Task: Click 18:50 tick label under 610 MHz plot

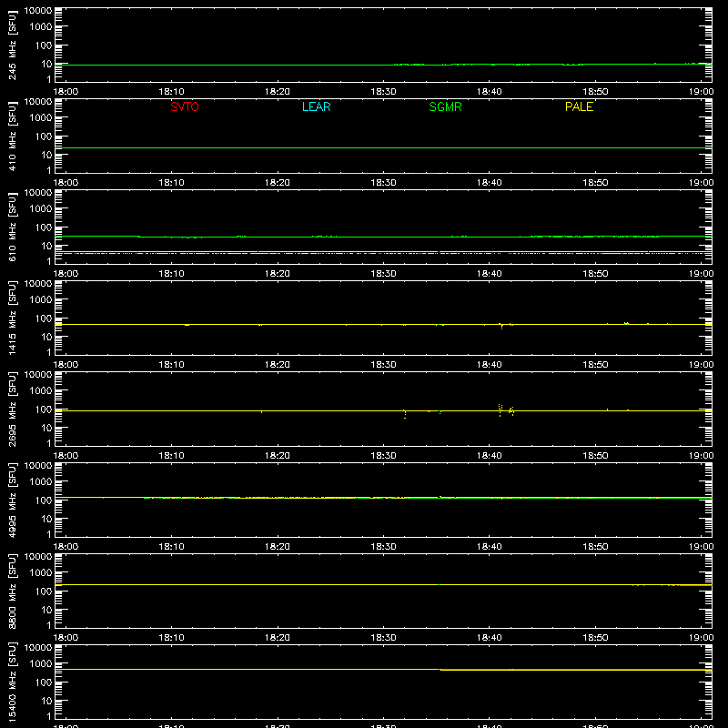Action: pyautogui.click(x=595, y=274)
